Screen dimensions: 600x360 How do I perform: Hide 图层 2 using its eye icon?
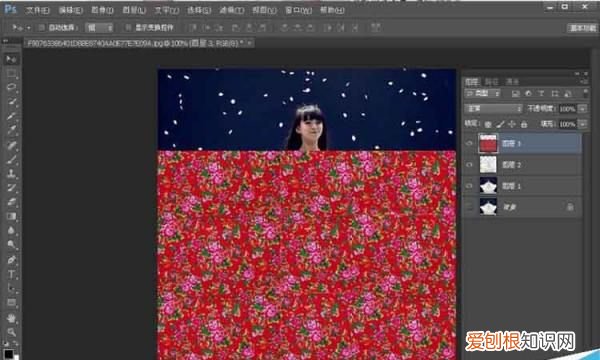[470, 165]
